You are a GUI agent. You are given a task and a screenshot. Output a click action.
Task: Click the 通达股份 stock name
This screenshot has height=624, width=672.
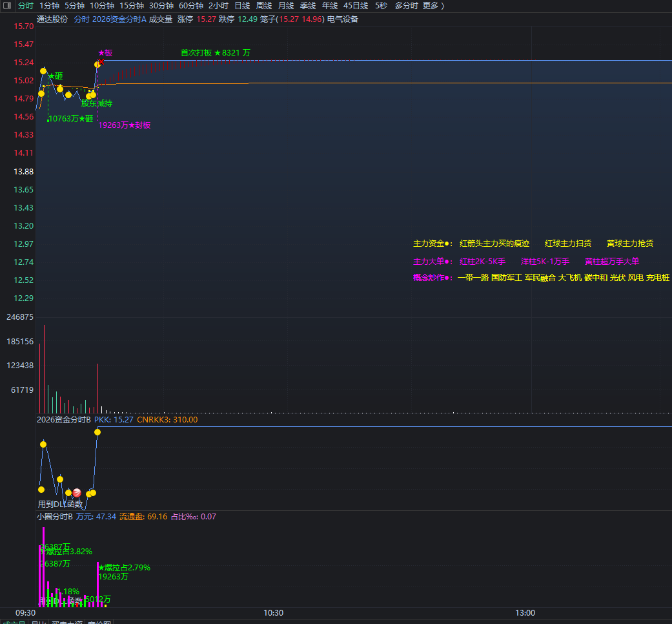click(x=52, y=19)
